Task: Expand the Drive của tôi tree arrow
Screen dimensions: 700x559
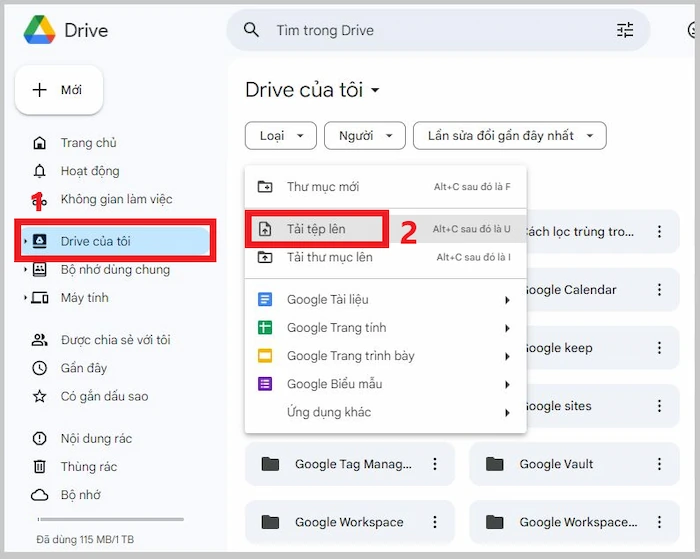Action: (25, 241)
